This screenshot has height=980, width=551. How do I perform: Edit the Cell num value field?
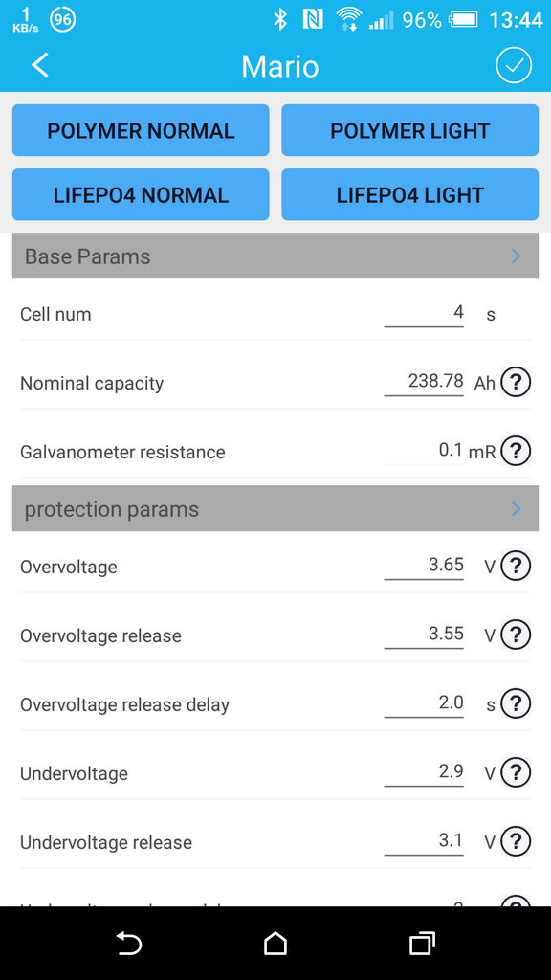(x=424, y=313)
